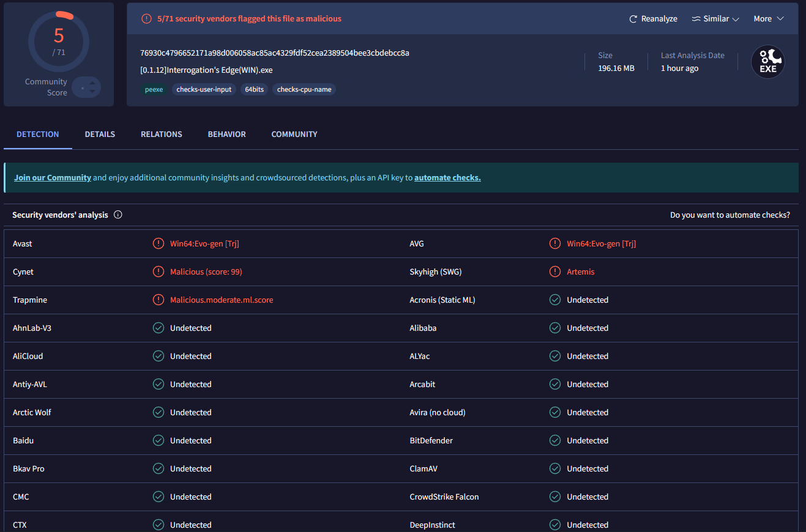Click the Join our Community link
The image size is (806, 532).
coord(53,178)
